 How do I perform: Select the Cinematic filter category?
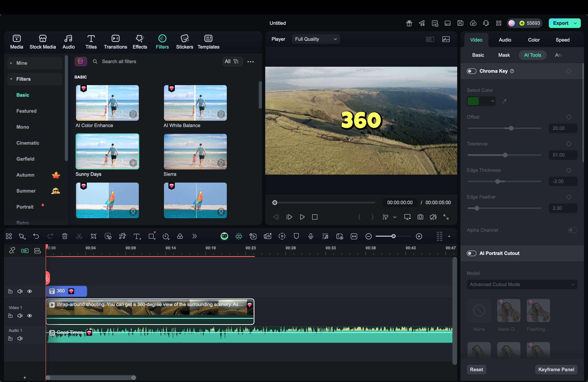tap(28, 143)
